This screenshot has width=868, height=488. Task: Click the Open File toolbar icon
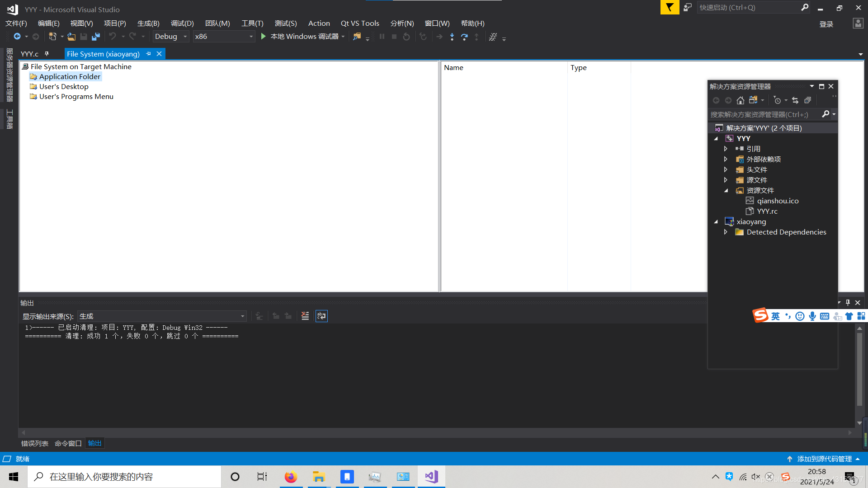[71, 37]
